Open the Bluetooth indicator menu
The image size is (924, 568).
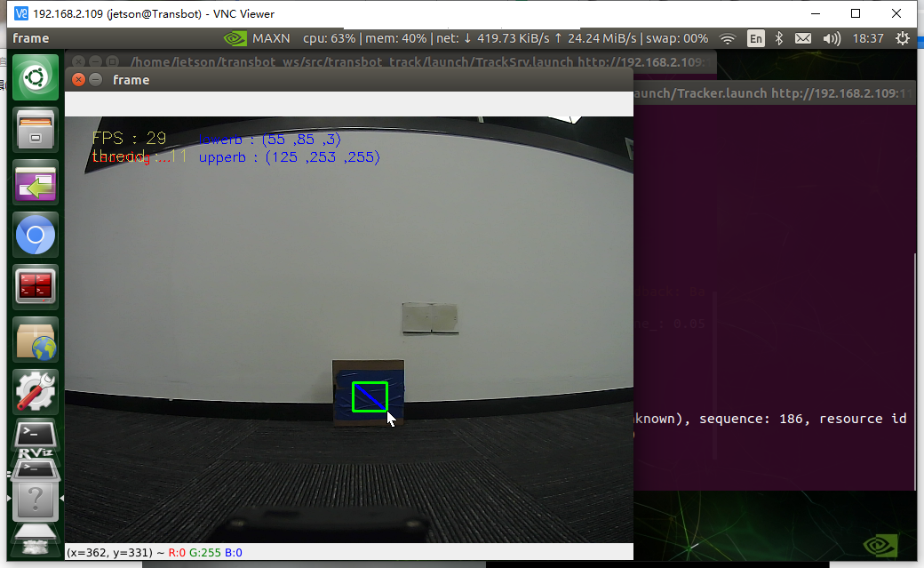tap(778, 38)
